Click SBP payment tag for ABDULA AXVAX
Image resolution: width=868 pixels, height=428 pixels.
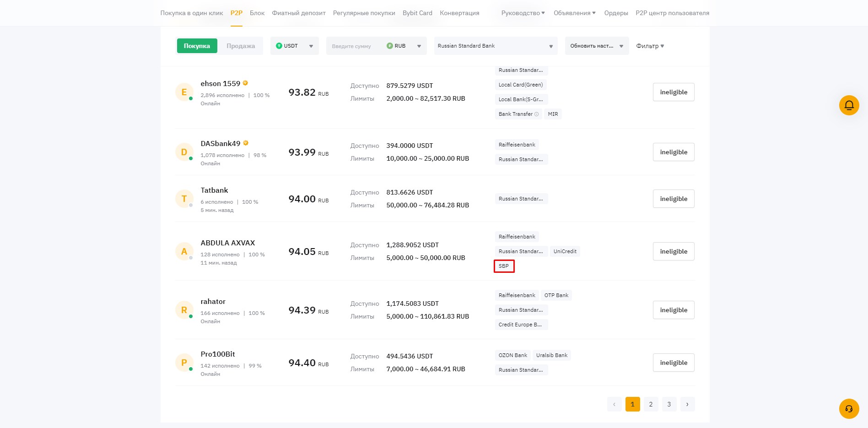504,266
